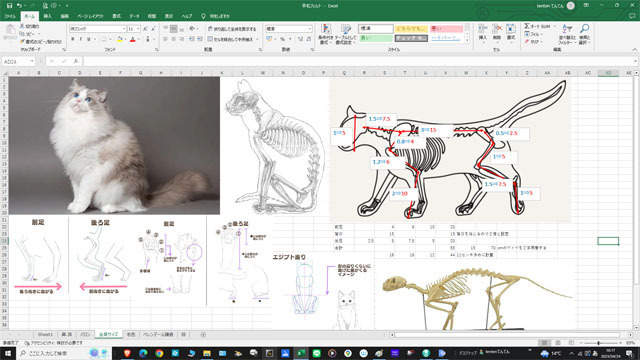Screen dimensions: 640x360
Task: Click the Cut scissors icon
Action: [22, 26]
